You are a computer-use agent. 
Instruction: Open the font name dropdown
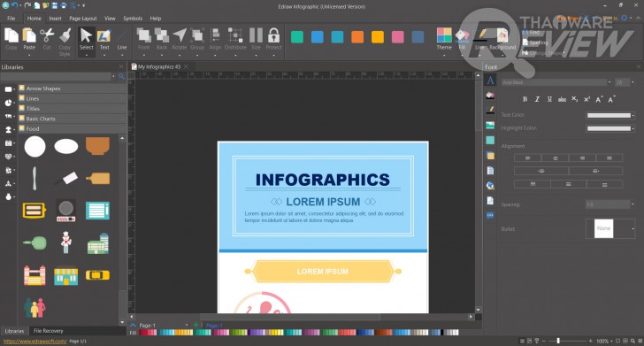click(609, 82)
